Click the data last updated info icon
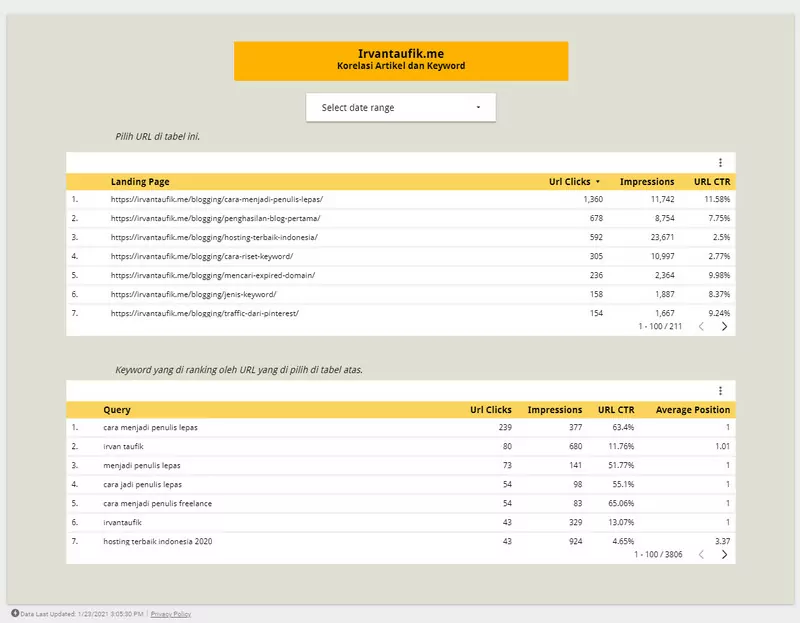 pos(15,613)
